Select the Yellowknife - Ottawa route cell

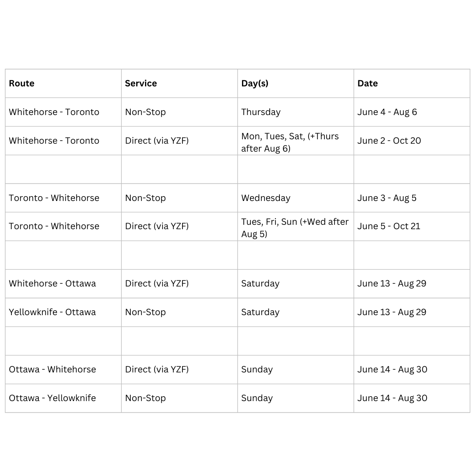(x=52, y=312)
